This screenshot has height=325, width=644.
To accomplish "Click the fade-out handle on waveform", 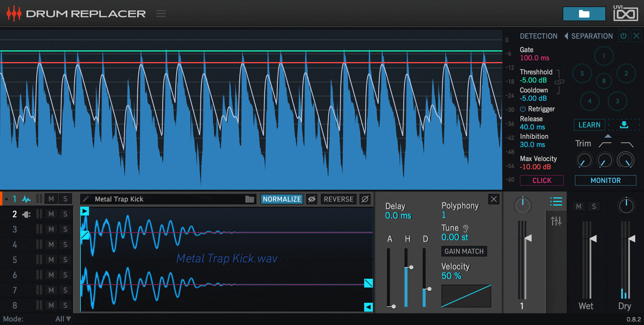I will click(368, 283).
